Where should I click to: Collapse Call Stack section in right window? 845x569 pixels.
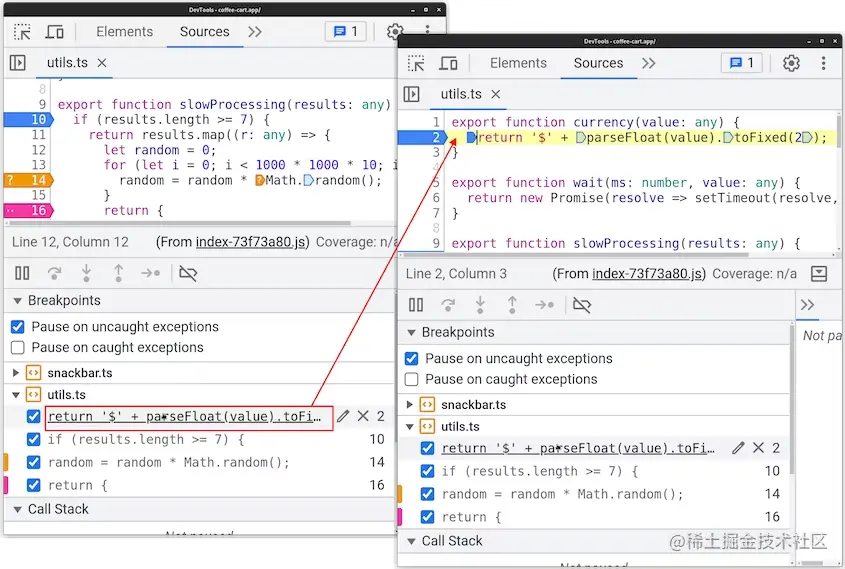tap(411, 541)
